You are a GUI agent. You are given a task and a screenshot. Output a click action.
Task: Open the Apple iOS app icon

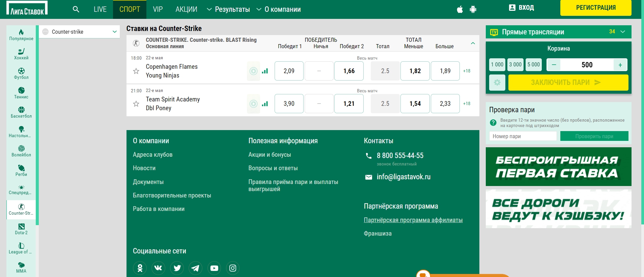coord(460,9)
